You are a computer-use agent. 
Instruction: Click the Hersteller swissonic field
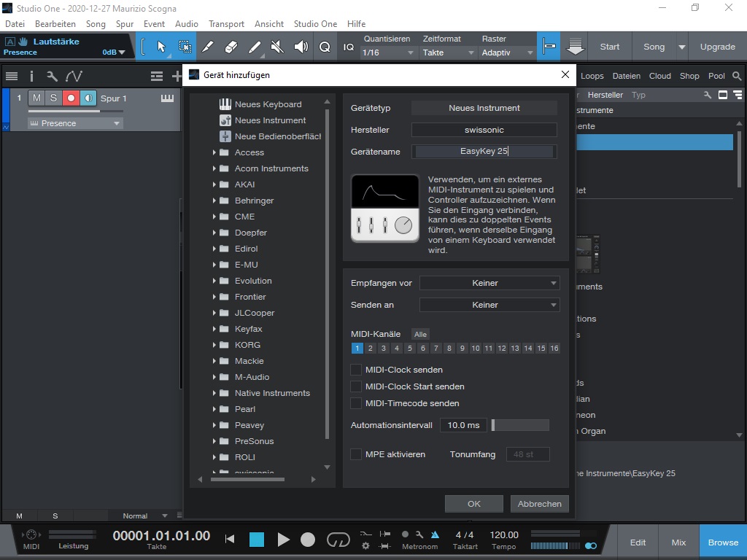(484, 130)
